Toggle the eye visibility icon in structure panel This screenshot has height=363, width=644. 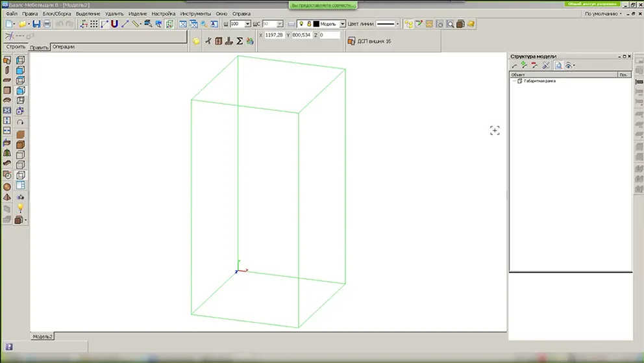[x=569, y=66]
